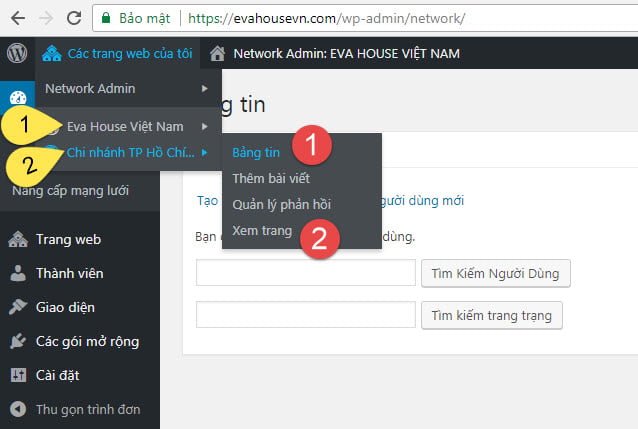This screenshot has width=638, height=429.
Task: Choose Xem trang from the flyout menu
Action: click(262, 230)
